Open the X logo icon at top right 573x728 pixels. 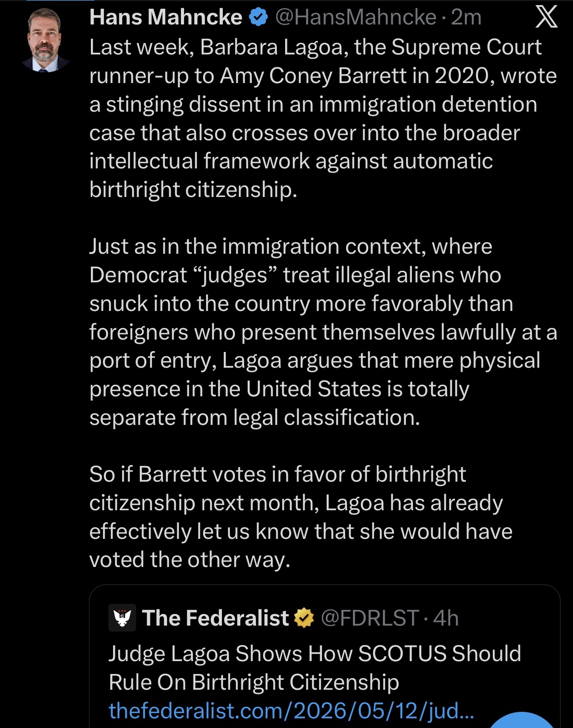click(547, 17)
